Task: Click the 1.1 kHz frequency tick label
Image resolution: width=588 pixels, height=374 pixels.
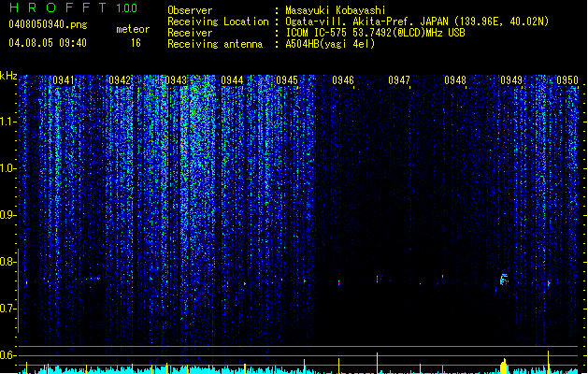Action: click(7, 122)
